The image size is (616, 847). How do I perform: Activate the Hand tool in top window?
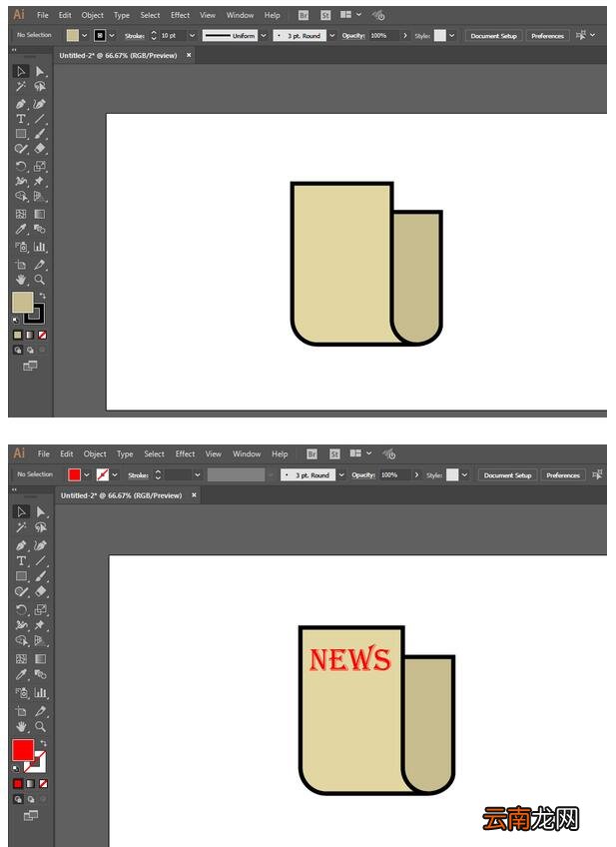pos(21,280)
